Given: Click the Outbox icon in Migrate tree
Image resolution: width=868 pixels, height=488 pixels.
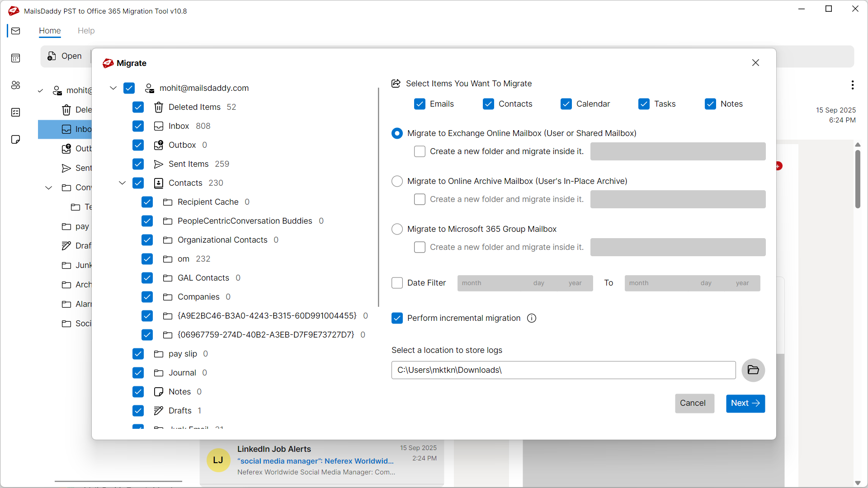Looking at the screenshot, I should point(158,145).
